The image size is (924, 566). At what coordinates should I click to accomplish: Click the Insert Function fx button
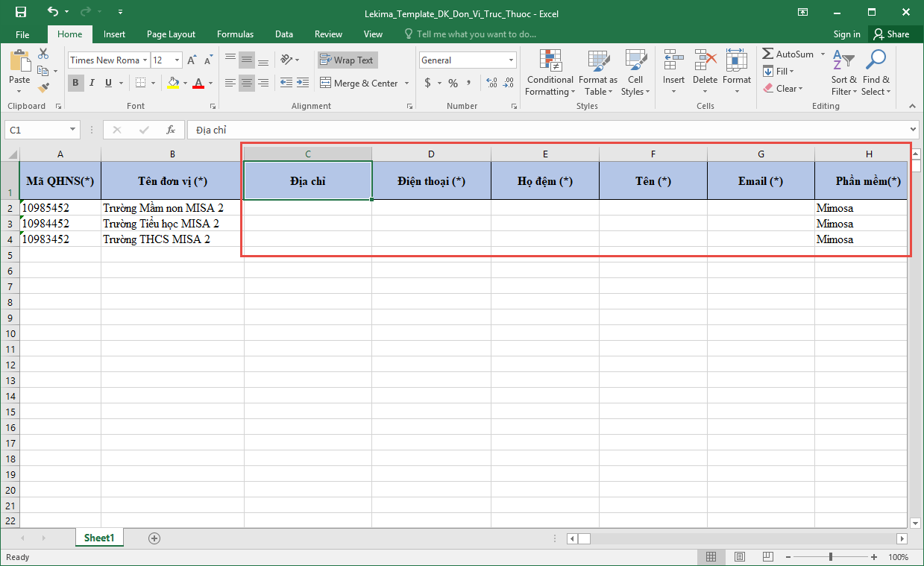pos(171,130)
